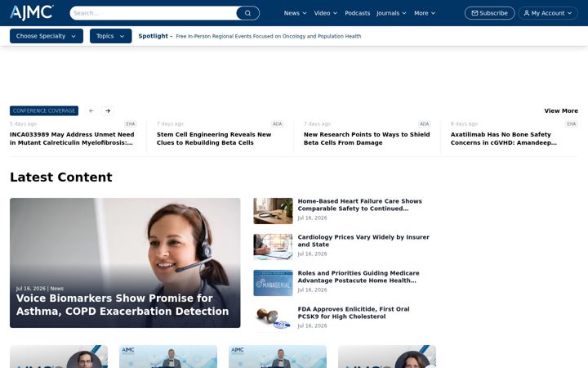Expand the More menu

pos(425,13)
